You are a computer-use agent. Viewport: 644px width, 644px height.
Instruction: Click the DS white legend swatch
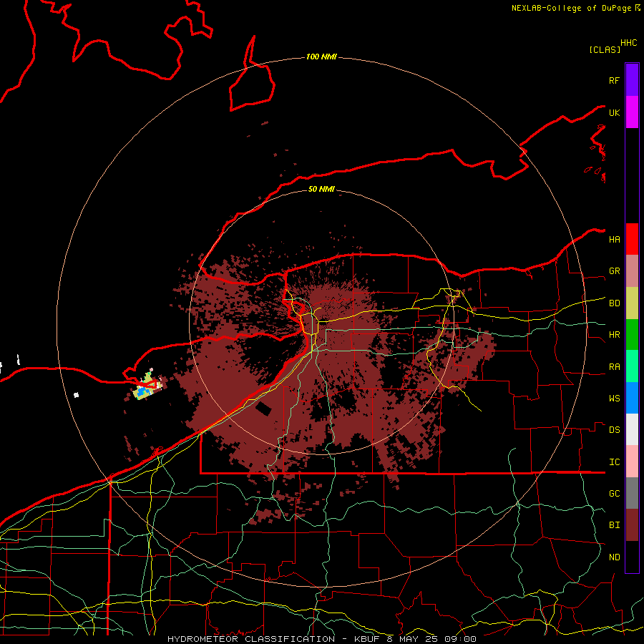632,429
